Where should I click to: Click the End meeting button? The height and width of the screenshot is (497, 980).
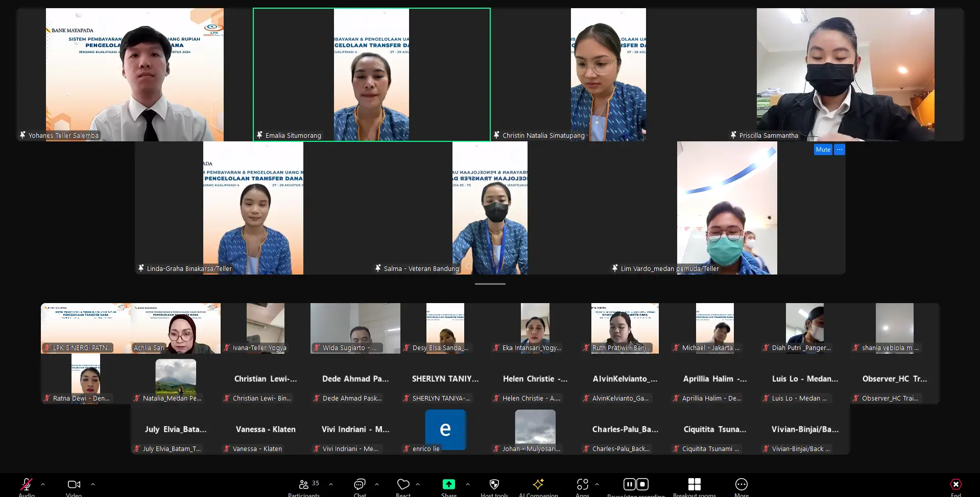coord(955,485)
